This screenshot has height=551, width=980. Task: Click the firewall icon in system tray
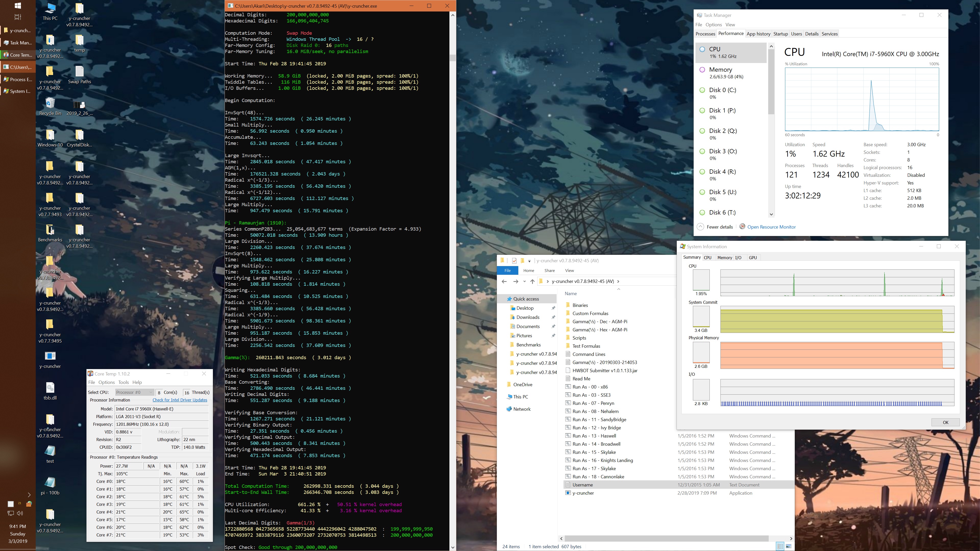(x=29, y=504)
